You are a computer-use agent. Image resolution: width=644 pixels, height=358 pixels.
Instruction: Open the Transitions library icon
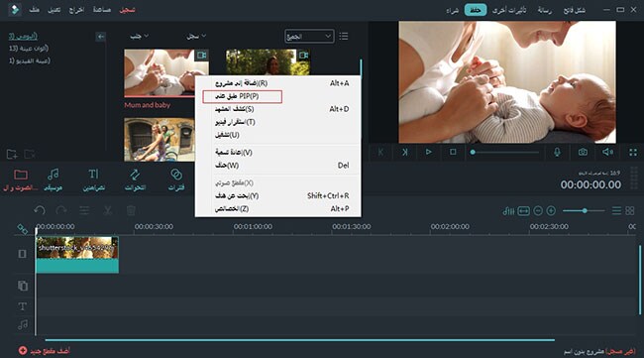pos(135,179)
